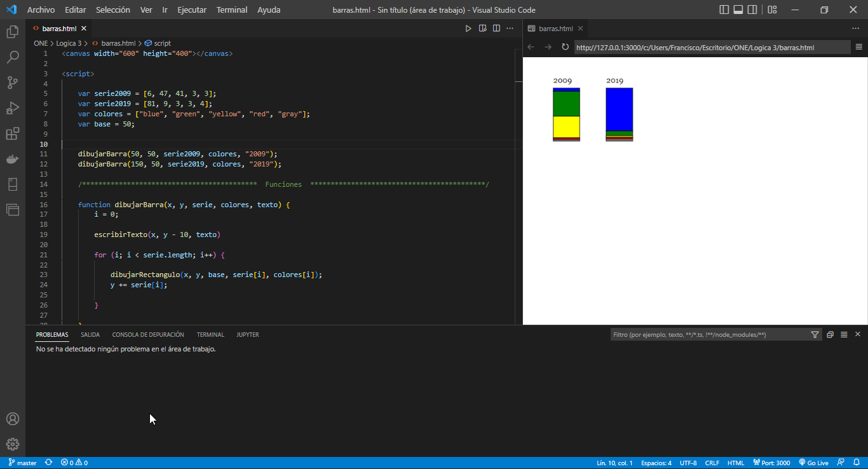
Task: Click the preview URL address field
Action: pyautogui.click(x=712, y=47)
